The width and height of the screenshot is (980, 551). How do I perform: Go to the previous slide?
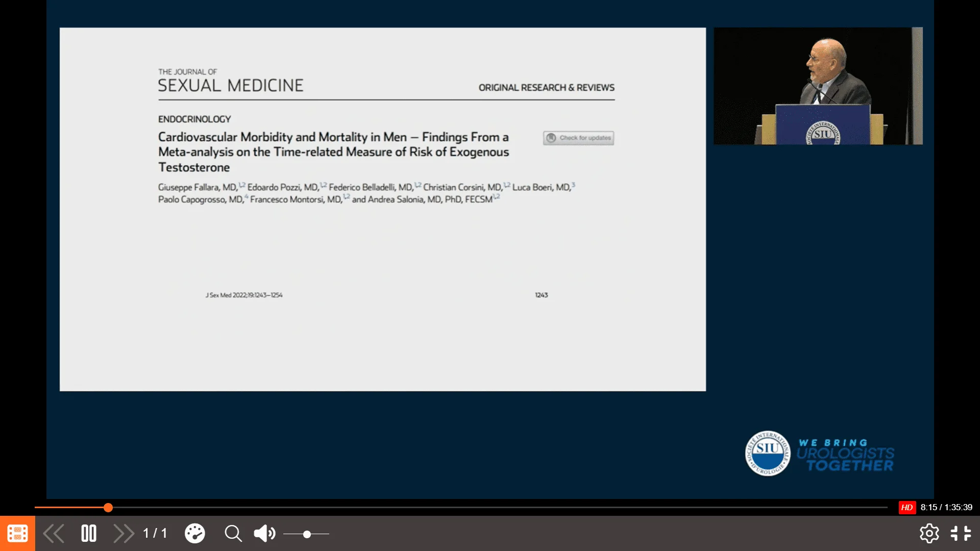pos(54,534)
